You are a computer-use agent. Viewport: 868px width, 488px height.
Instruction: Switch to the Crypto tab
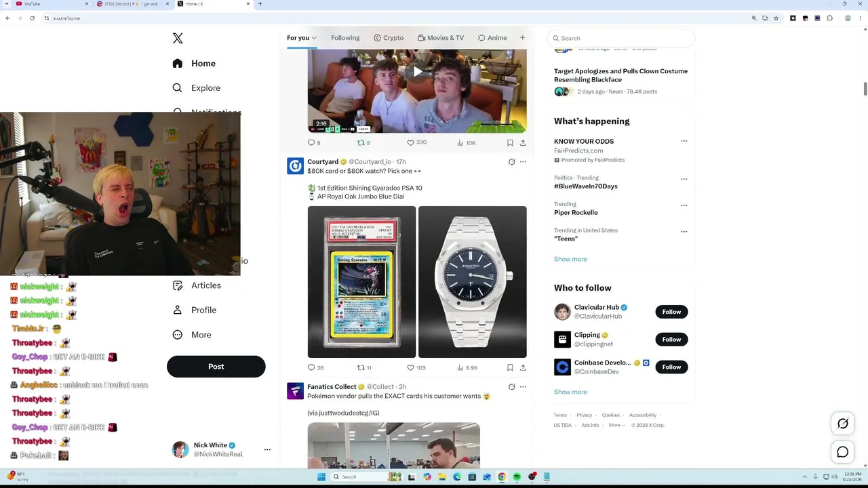[x=389, y=38]
